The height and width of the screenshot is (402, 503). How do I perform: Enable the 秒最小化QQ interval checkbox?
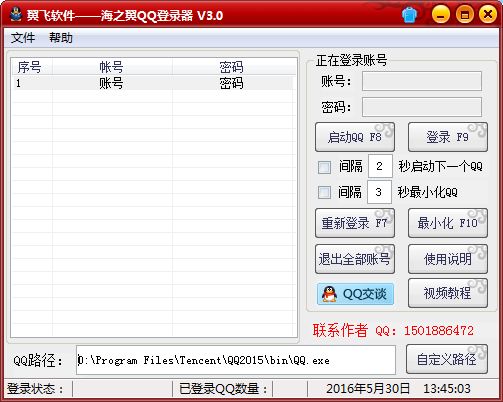(x=324, y=192)
